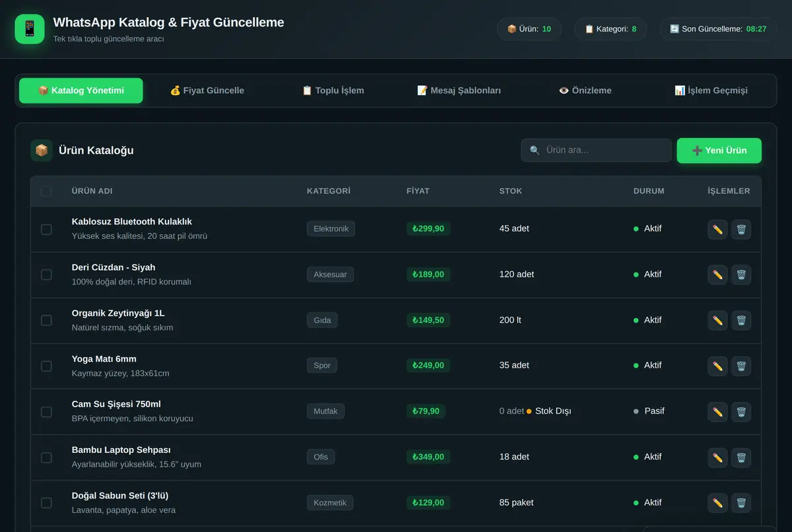Select the Katalog Yönetimi tab
Image resolution: width=792 pixels, height=532 pixels.
(81, 90)
